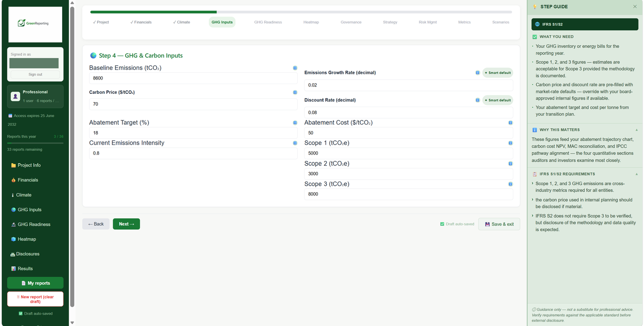Click info icon for Abatement Cost
This screenshot has width=644, height=326.
pyautogui.click(x=511, y=123)
